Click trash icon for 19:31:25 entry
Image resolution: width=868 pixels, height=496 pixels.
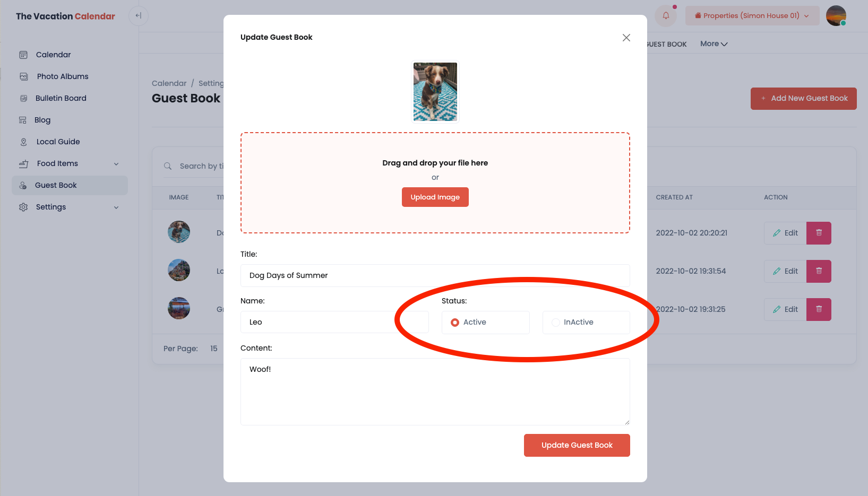pyautogui.click(x=819, y=309)
